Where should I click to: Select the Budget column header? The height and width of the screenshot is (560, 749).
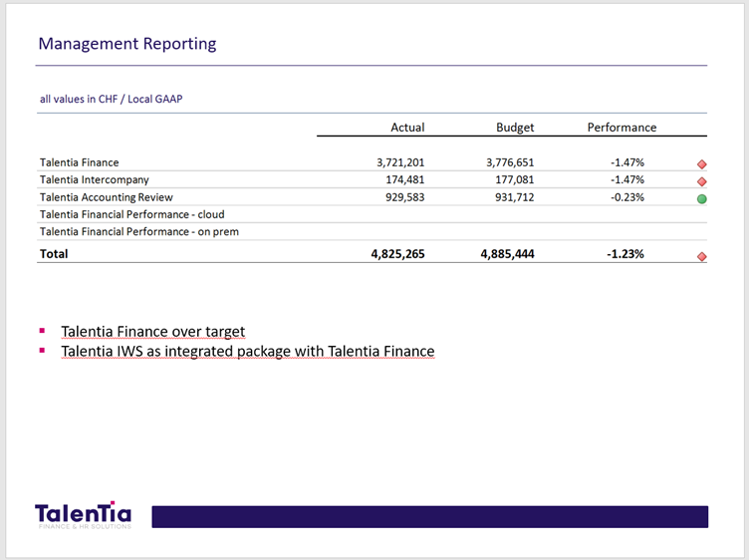515,128
